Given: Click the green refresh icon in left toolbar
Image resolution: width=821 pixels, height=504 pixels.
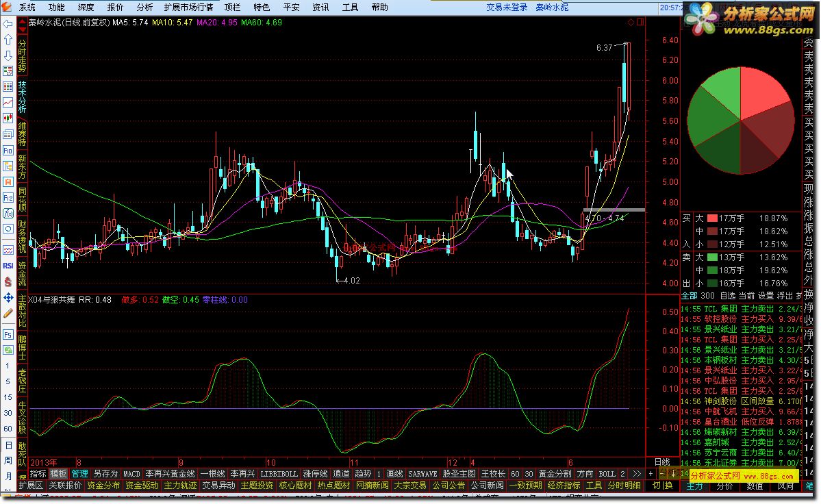Looking at the screenshot, I should (x=8, y=350).
